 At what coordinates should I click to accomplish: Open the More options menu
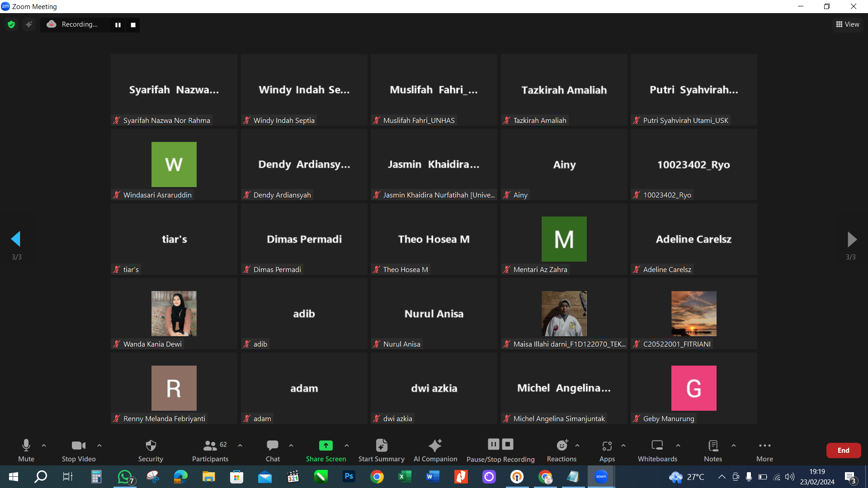764,446
